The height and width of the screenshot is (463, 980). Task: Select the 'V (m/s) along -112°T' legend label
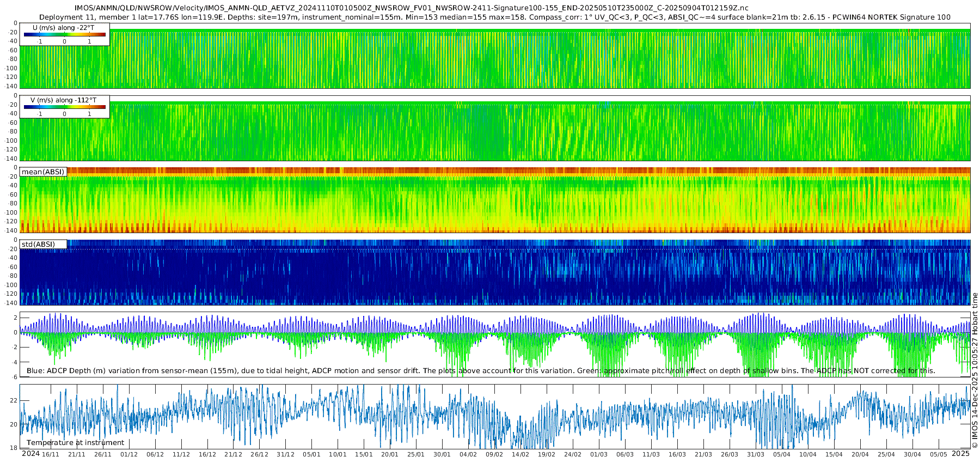click(x=63, y=100)
